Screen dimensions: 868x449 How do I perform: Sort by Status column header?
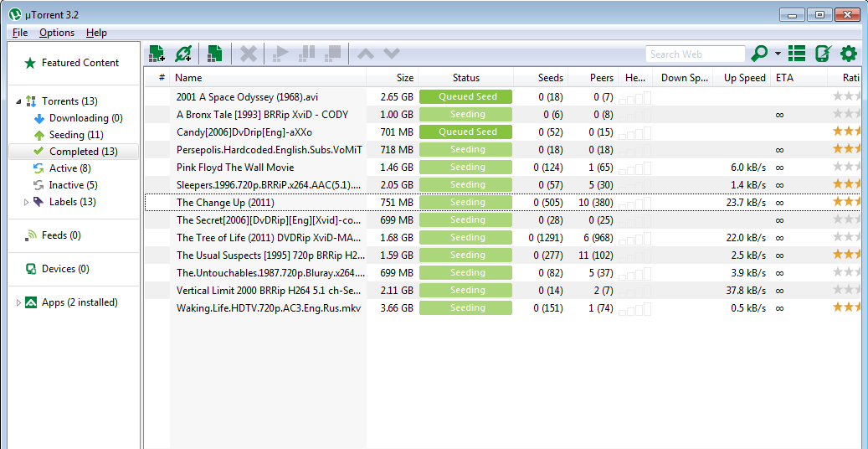click(466, 78)
